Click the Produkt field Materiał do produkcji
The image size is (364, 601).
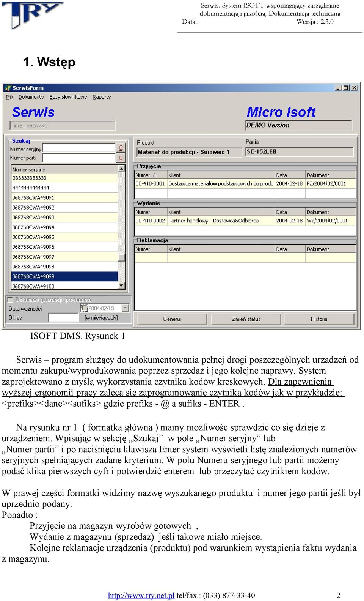[189, 152]
